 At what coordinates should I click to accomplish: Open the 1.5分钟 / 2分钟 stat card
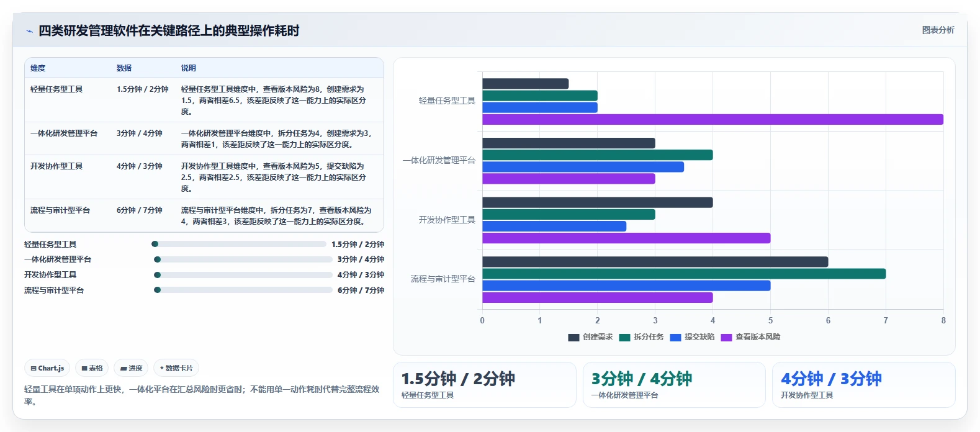tap(485, 385)
